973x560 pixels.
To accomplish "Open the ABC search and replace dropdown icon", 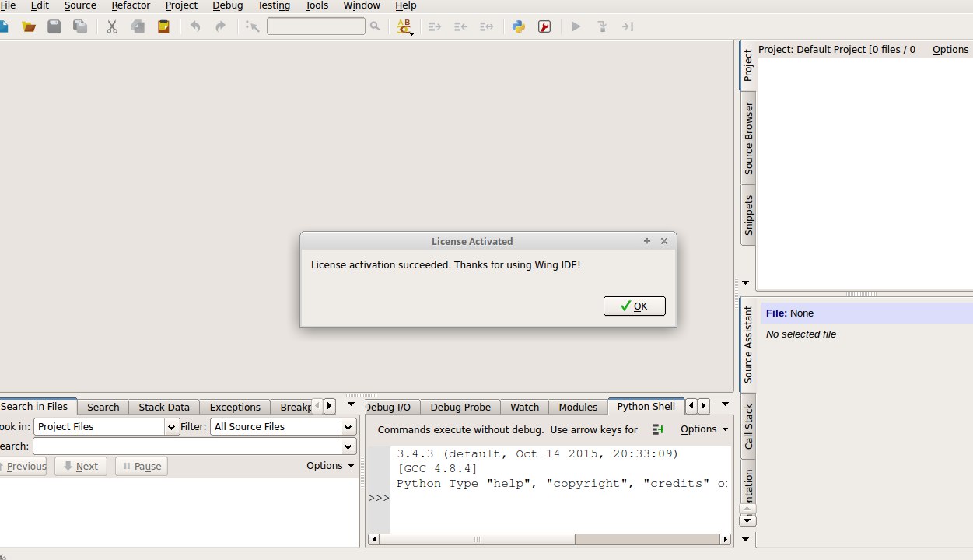I will pos(404,27).
